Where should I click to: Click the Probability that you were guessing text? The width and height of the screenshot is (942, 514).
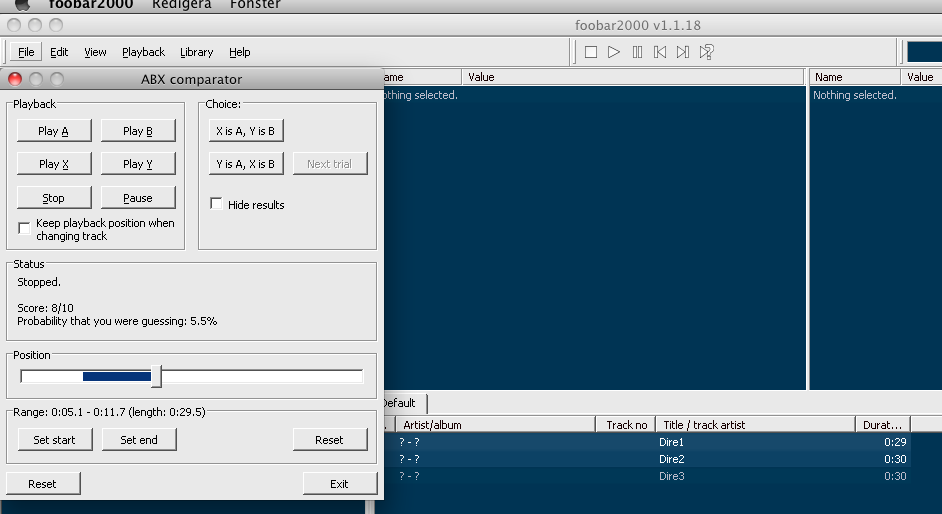coord(117,321)
